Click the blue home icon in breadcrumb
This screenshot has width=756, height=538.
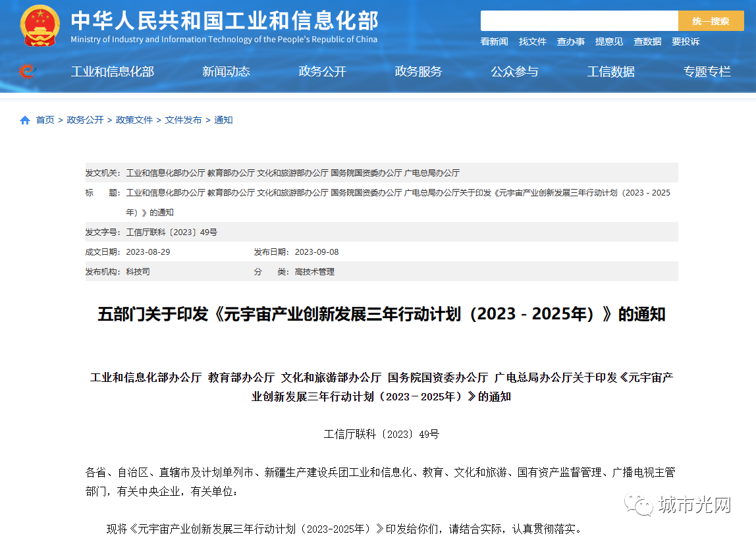coord(25,121)
